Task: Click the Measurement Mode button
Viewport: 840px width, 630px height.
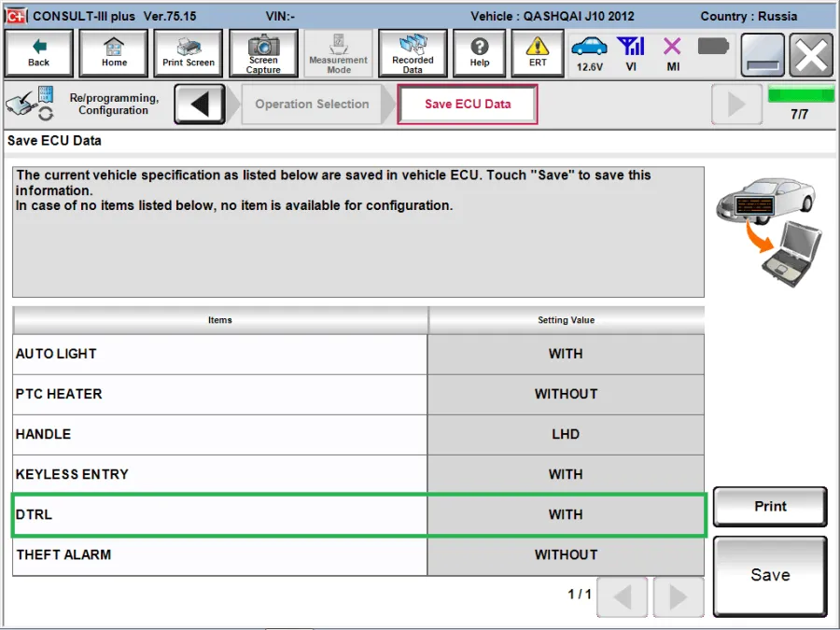Action: click(338, 53)
